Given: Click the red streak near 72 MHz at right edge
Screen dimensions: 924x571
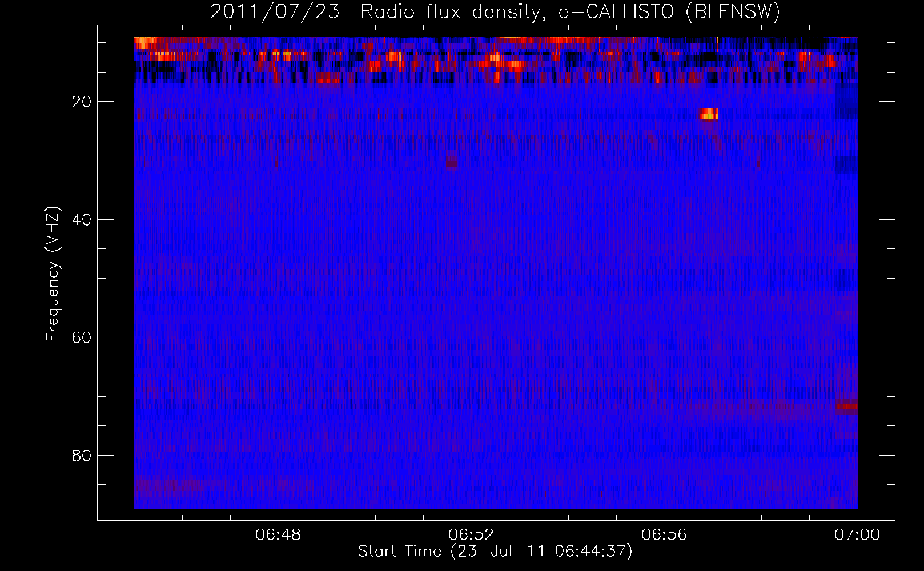Looking at the screenshot, I should [847, 407].
